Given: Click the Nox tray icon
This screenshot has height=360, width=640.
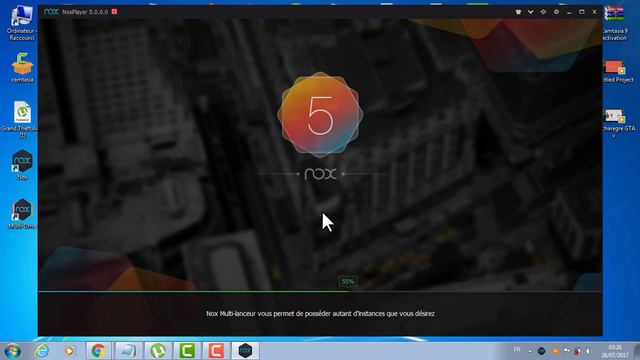Looking at the screenshot, I should pos(541,351).
